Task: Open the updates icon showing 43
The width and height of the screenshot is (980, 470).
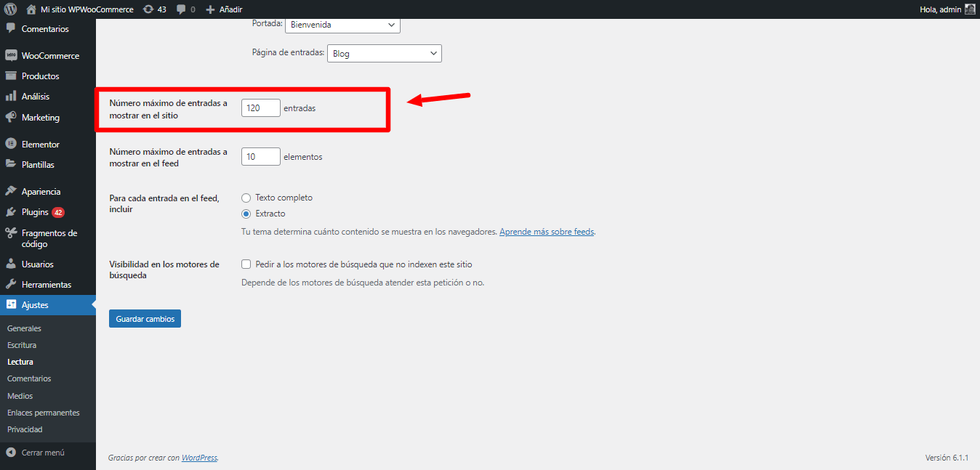Action: pyautogui.click(x=148, y=9)
